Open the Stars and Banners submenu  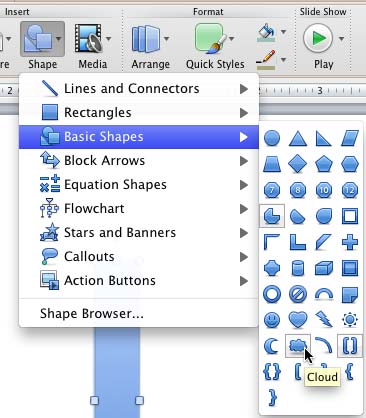[x=139, y=233]
